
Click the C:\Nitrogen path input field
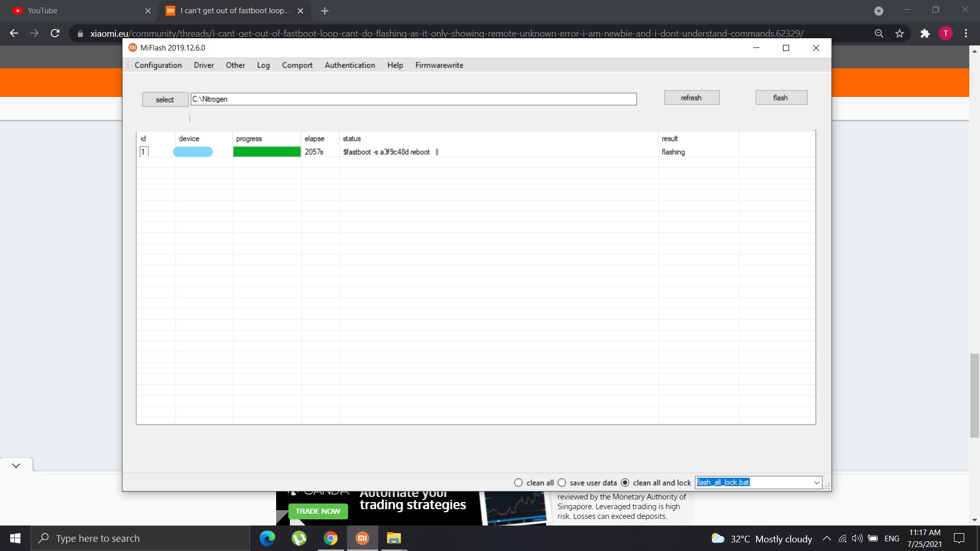pos(413,99)
